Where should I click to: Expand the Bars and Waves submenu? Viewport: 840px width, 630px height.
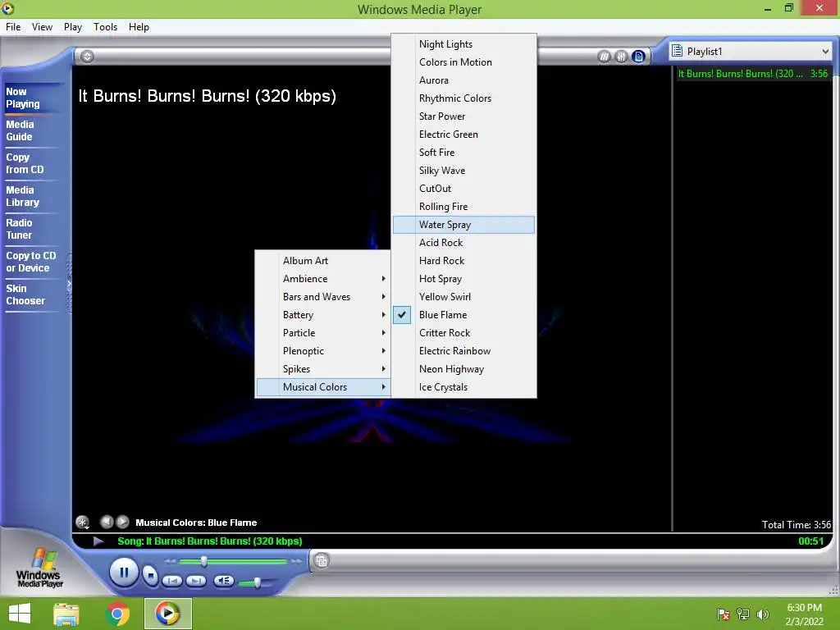(x=323, y=297)
